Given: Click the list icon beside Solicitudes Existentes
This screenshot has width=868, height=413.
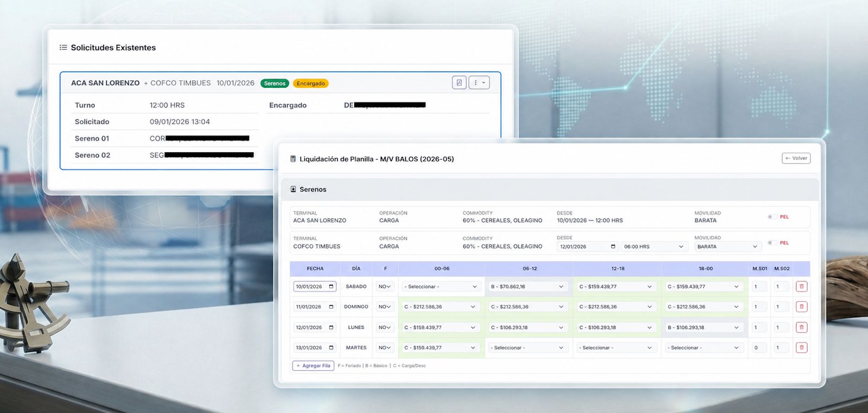Looking at the screenshot, I should pos(63,48).
